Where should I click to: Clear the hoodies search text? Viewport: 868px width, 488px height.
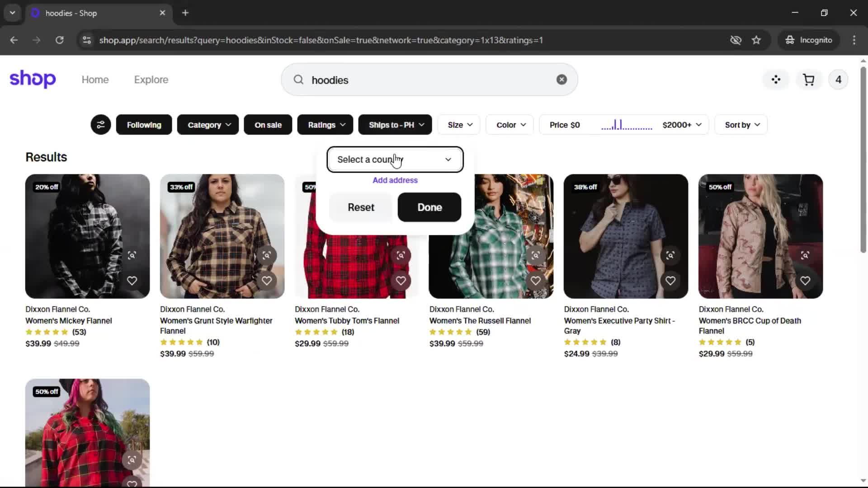click(x=561, y=80)
